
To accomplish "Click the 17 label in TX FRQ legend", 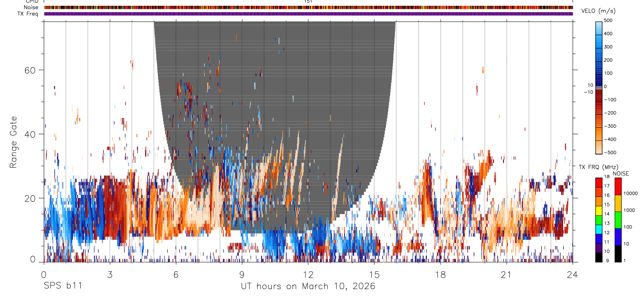I will (607, 186).
